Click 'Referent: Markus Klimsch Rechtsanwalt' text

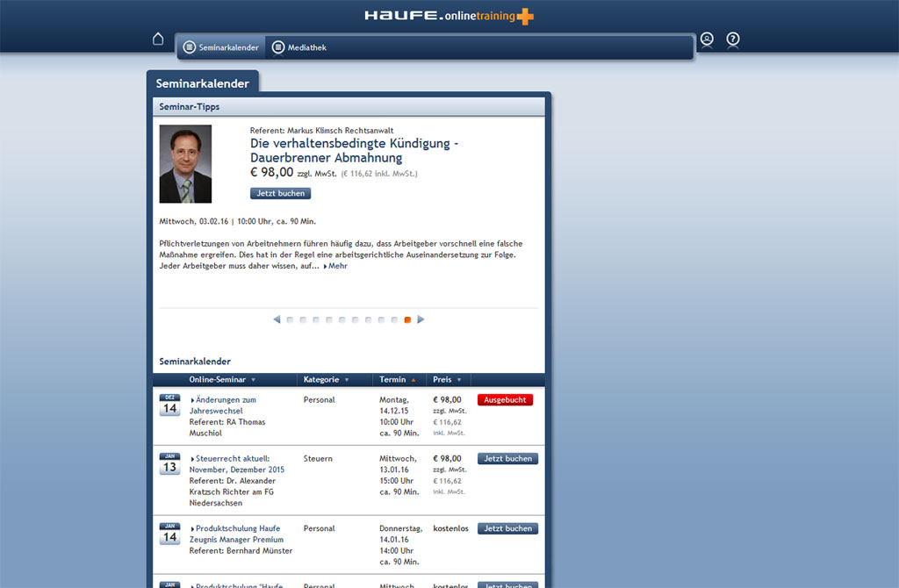pos(321,131)
